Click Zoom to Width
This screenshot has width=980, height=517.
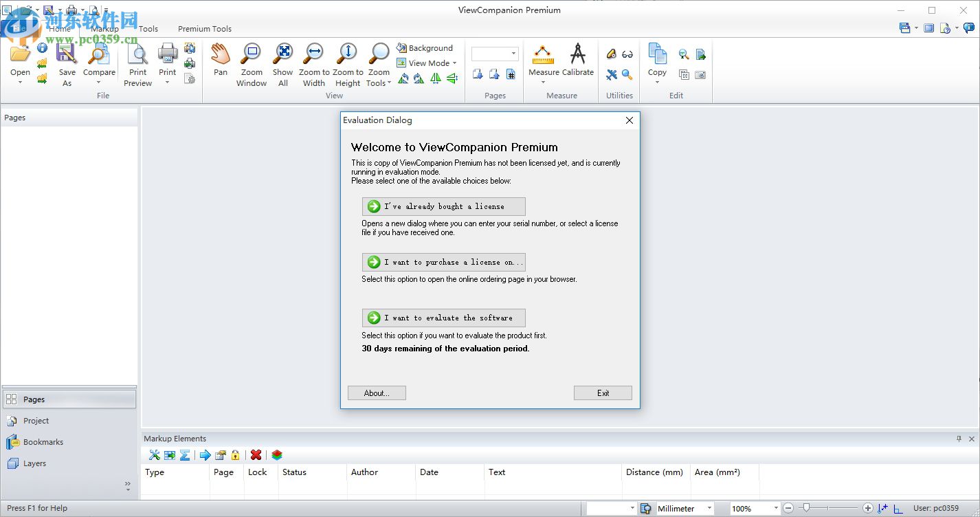coord(314,65)
